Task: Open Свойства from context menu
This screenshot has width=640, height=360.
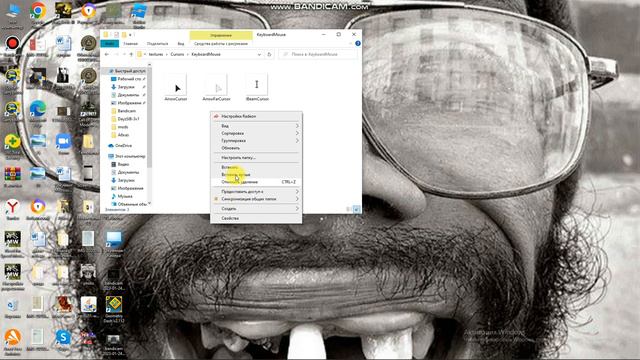Action: coord(256,218)
